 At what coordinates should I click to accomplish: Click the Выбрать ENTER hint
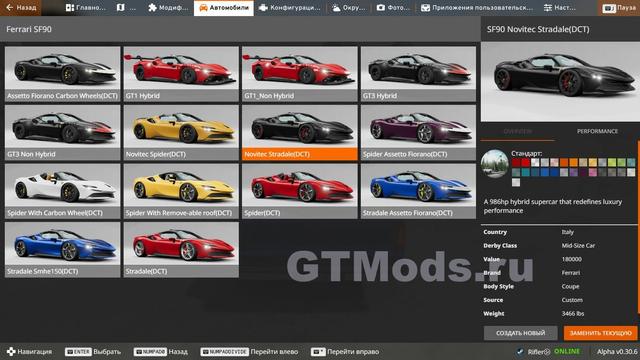coord(93,351)
